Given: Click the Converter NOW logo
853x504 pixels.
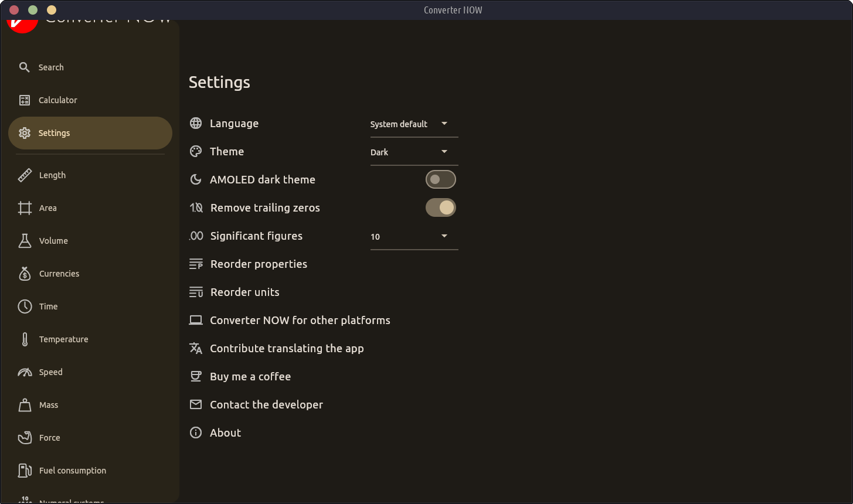Looking at the screenshot, I should [x=22, y=26].
